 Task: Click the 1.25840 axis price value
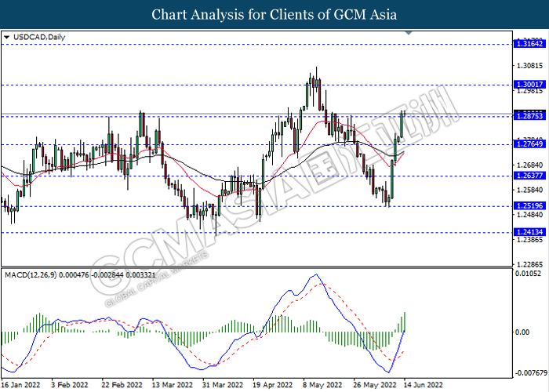(529, 190)
